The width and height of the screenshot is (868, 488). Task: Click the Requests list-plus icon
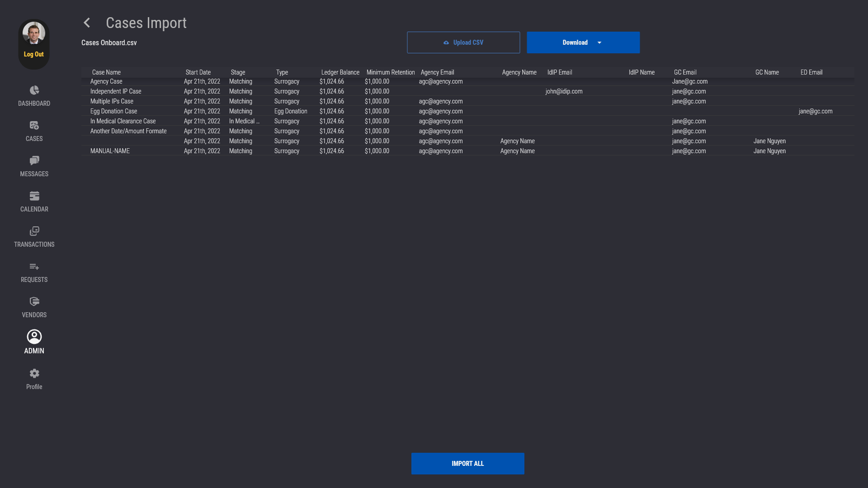(x=34, y=267)
